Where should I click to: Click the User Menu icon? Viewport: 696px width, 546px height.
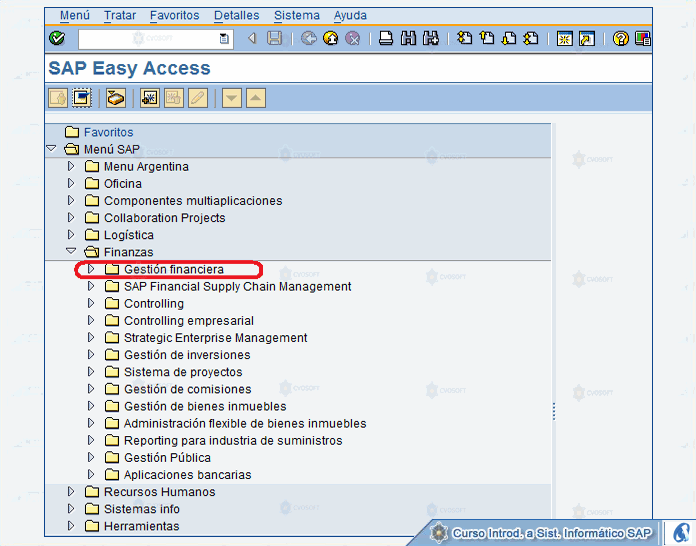click(58, 98)
